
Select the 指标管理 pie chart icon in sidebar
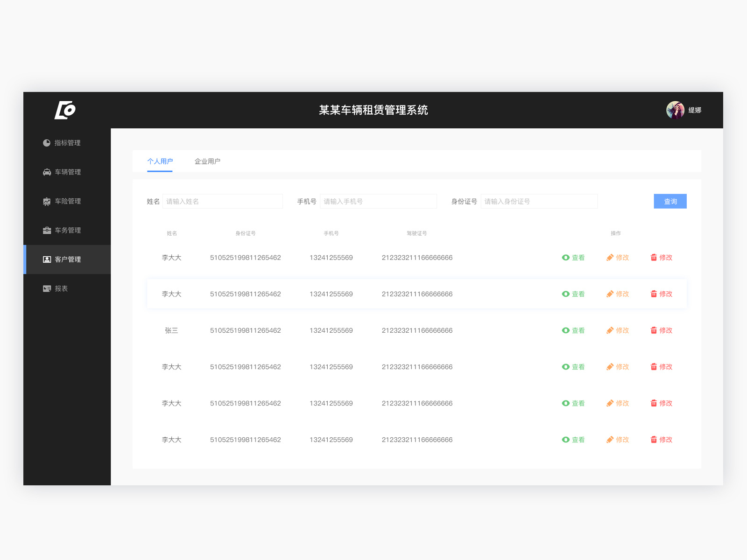pyautogui.click(x=46, y=143)
